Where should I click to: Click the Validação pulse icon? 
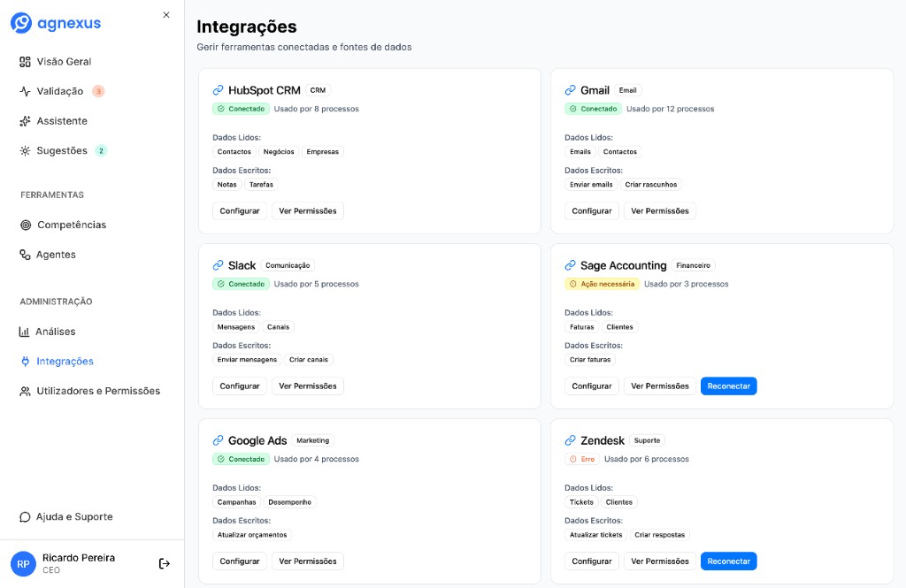pyautogui.click(x=25, y=91)
